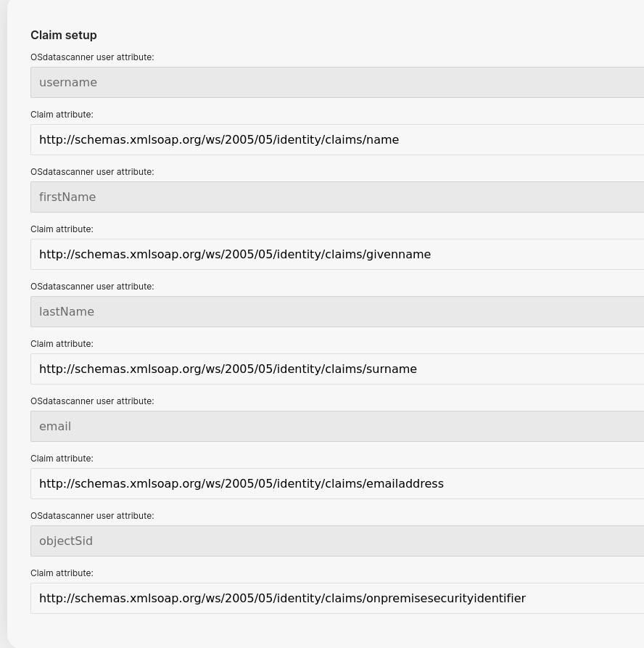Edit the claims/emailaddress claim attribute input
Image resolution: width=644 pixels, height=648 pixels.
pyautogui.click(x=337, y=483)
